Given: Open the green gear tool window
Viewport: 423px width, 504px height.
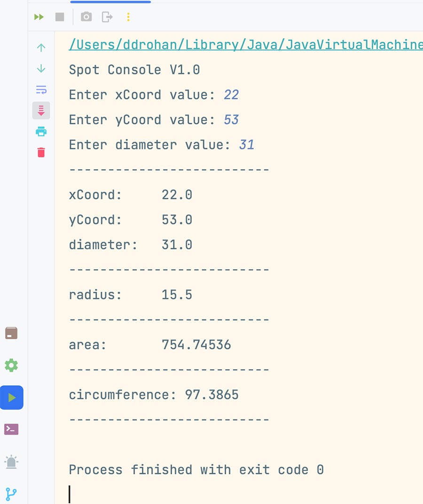Looking at the screenshot, I should [11, 365].
